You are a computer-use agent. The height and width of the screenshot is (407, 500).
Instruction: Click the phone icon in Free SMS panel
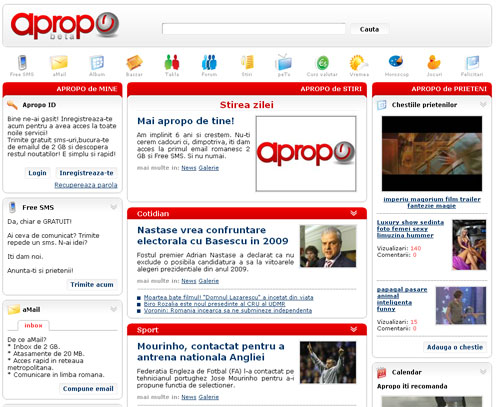click(x=13, y=207)
